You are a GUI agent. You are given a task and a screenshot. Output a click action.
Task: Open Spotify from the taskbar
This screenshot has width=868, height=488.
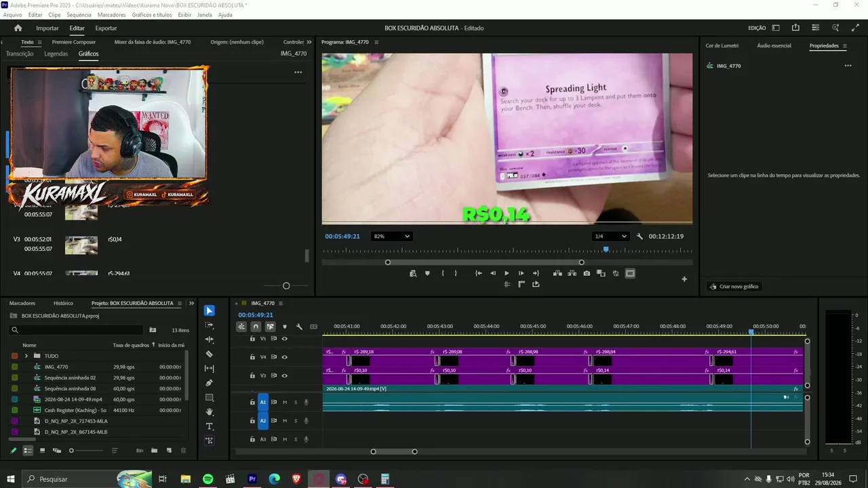pos(208,479)
